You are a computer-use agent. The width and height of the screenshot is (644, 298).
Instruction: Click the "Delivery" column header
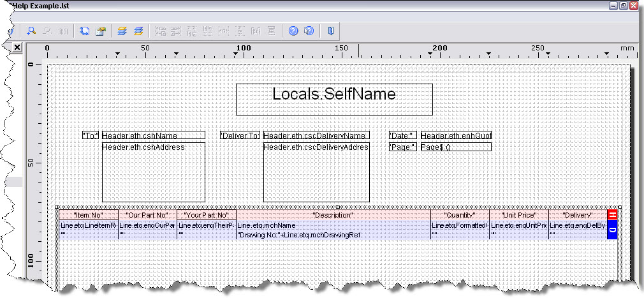(578, 215)
